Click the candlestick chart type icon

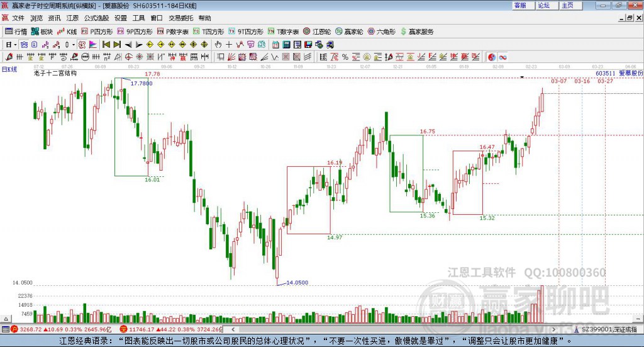[67, 45]
